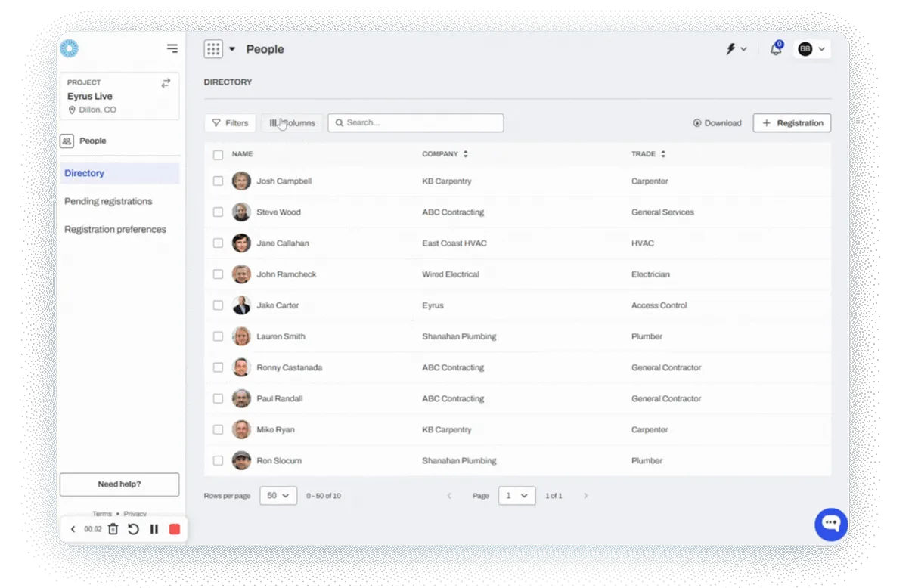Check notifications via the bell icon

point(775,48)
